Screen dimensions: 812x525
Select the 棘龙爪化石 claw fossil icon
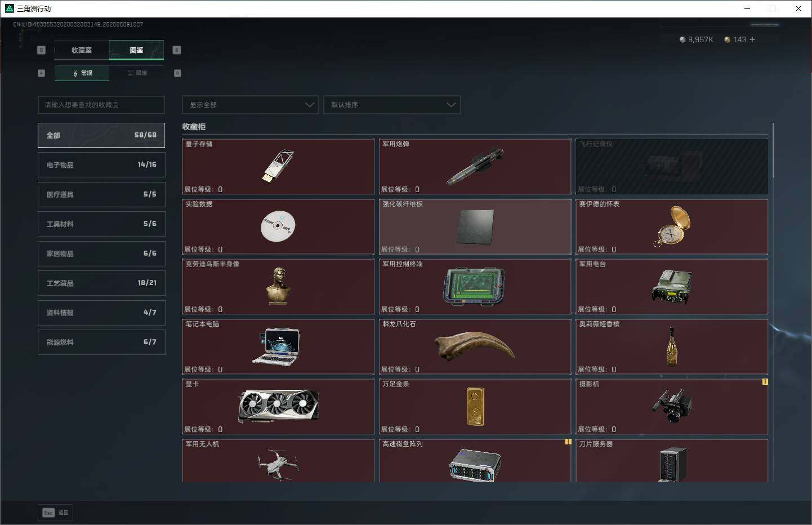point(475,345)
